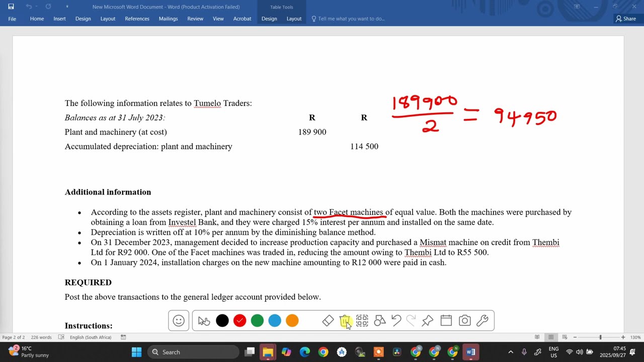This screenshot has height=362, width=644.
Task: Click the Tell me what you want search box
Action: point(348,19)
